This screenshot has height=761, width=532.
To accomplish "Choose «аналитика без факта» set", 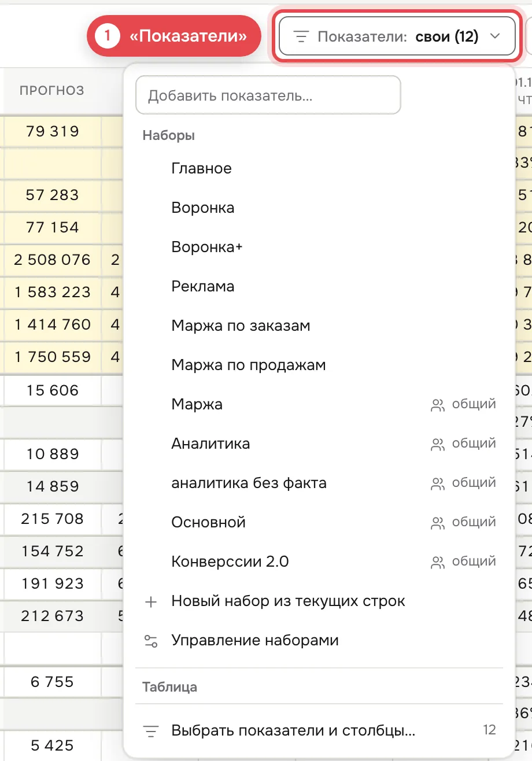I will [x=319, y=483].
